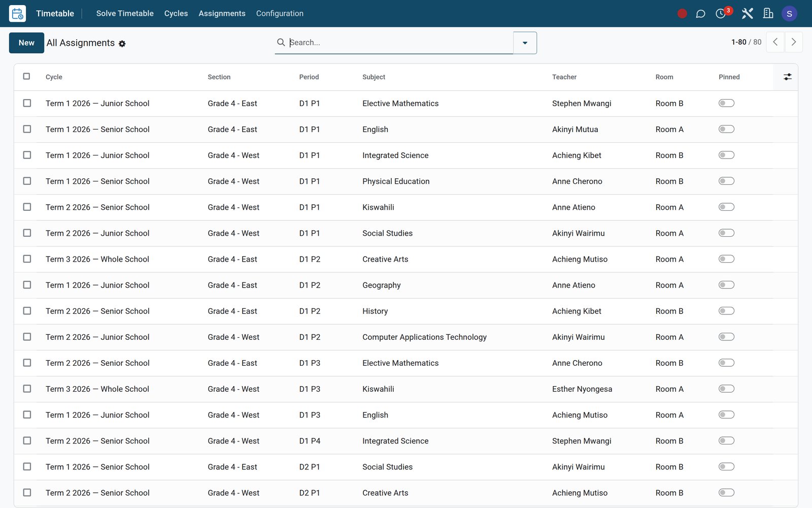Toggle Pinned for Kiswahili Esther Nyongesa row

coord(726,389)
